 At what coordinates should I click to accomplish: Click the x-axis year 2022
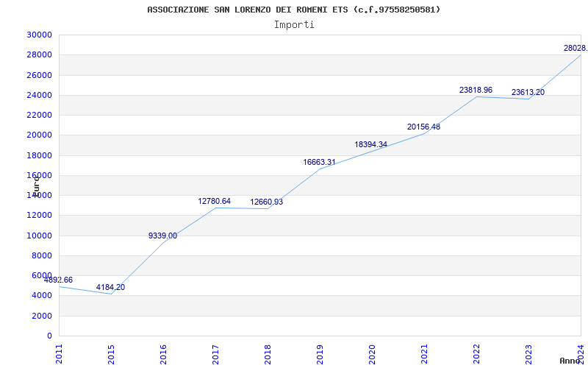pyautogui.click(x=476, y=354)
